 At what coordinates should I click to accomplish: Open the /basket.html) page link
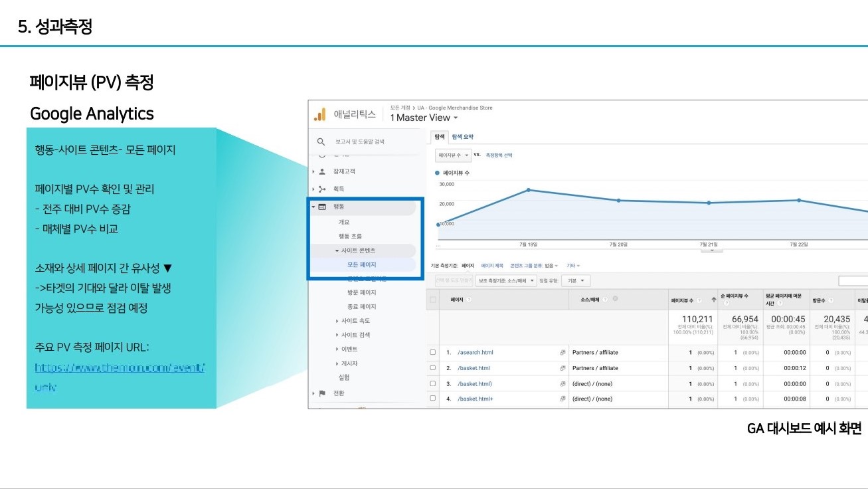pos(475,383)
